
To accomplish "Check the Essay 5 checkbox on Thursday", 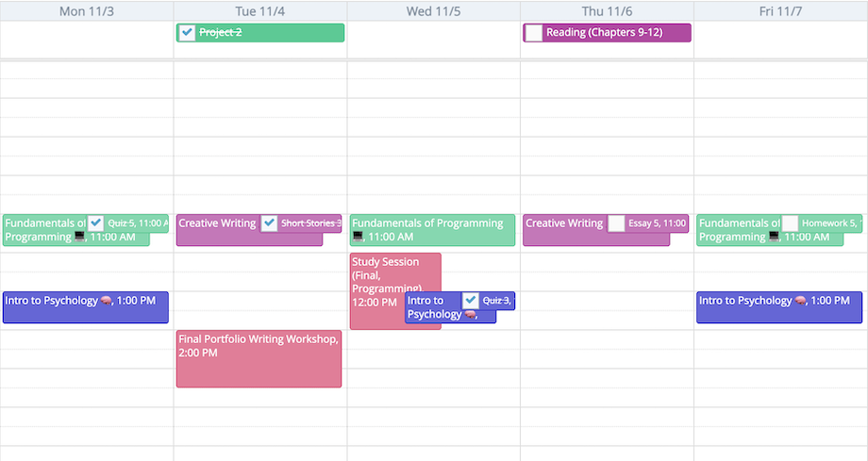I will [616, 223].
